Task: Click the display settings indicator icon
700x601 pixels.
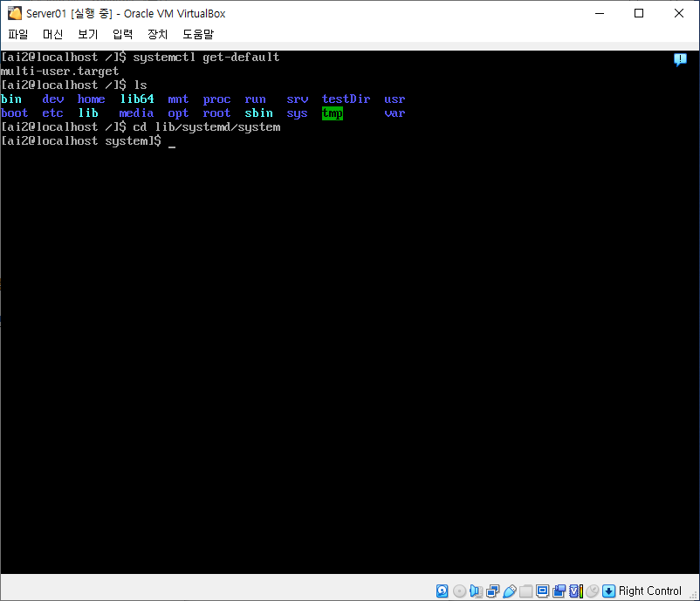Action: point(542,591)
